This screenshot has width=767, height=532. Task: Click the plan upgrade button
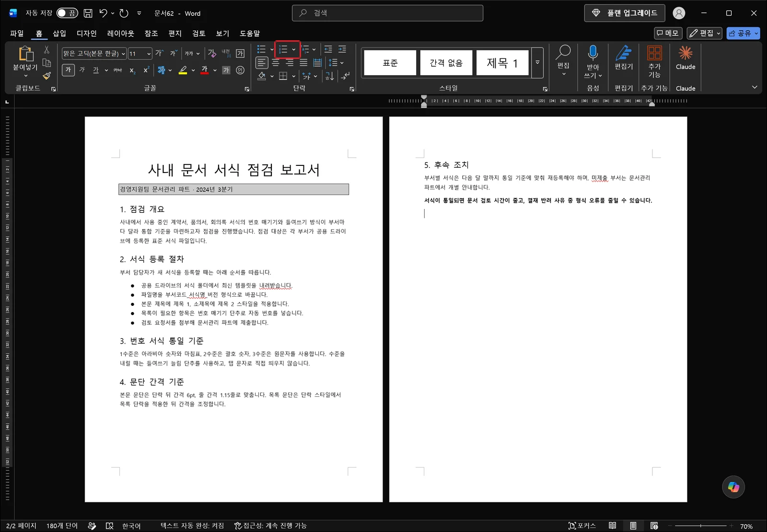tap(625, 13)
